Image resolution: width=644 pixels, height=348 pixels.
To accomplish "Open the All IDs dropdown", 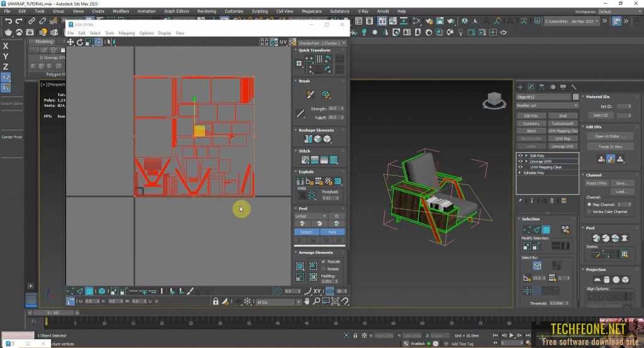I will [279, 302].
